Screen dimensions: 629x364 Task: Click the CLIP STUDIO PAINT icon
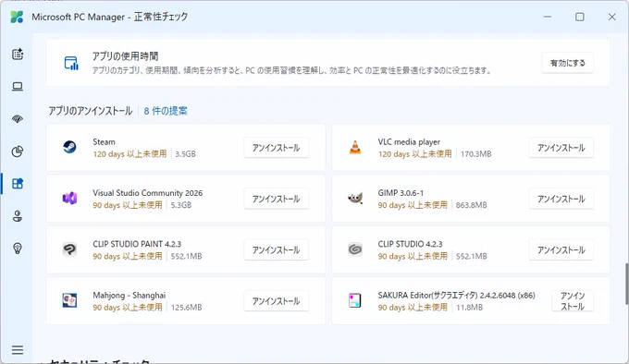click(69, 249)
